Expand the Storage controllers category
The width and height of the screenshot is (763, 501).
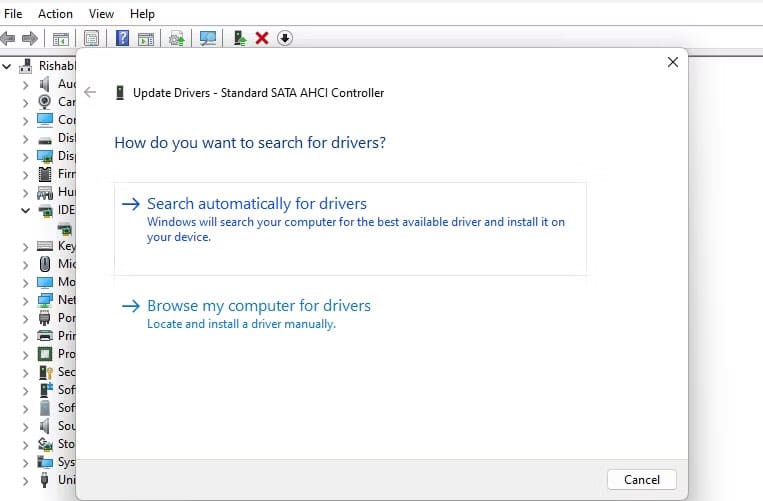25,445
